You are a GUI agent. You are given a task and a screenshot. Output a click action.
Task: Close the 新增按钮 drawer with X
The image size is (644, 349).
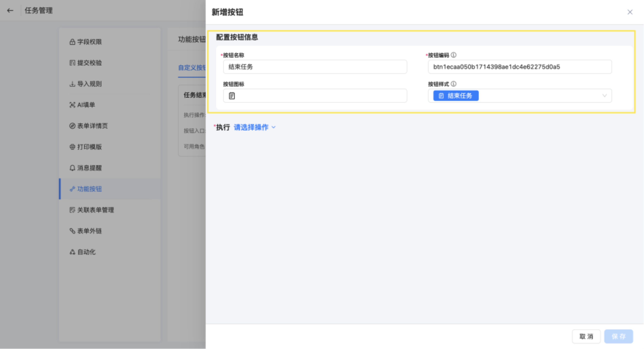630,12
